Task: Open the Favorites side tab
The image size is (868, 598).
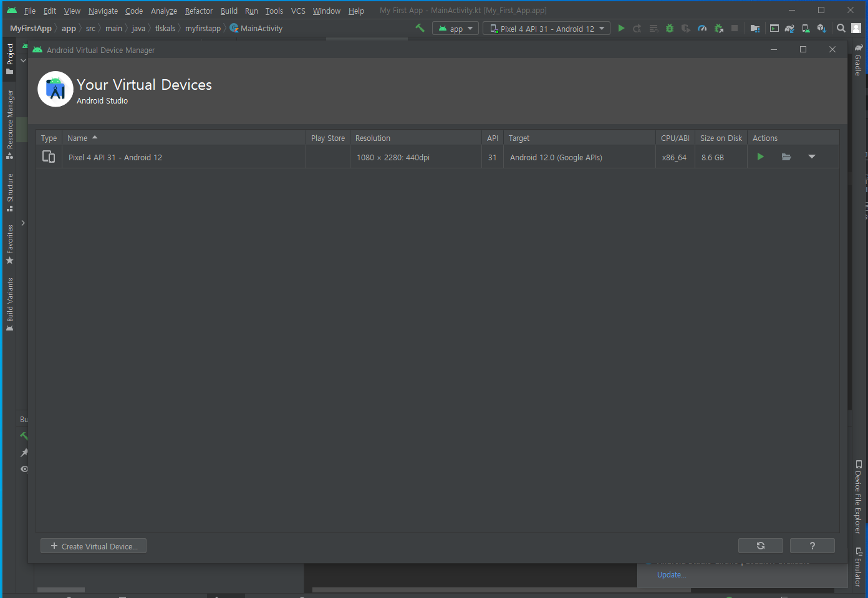Action: 10,244
